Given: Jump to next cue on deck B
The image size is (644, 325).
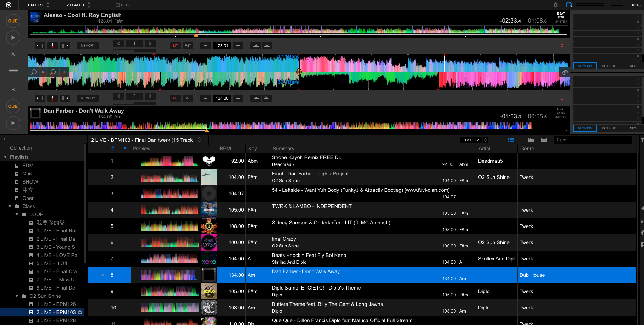Looking at the screenshot, I should [65, 98].
